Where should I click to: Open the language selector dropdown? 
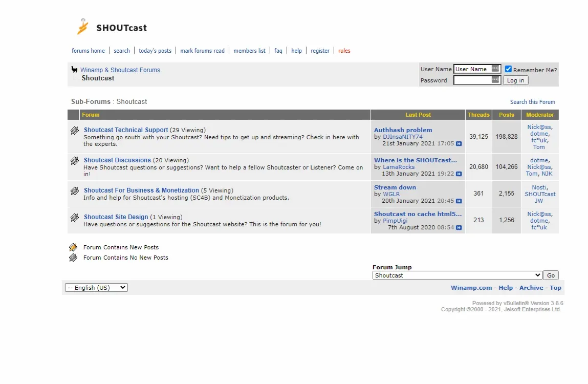tap(96, 287)
